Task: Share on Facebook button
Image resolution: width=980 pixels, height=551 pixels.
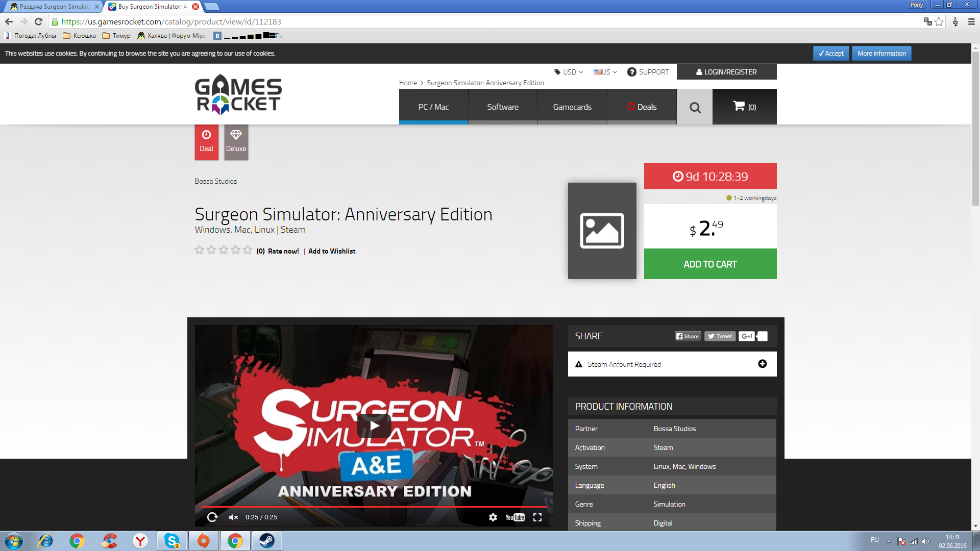Action: pos(688,336)
